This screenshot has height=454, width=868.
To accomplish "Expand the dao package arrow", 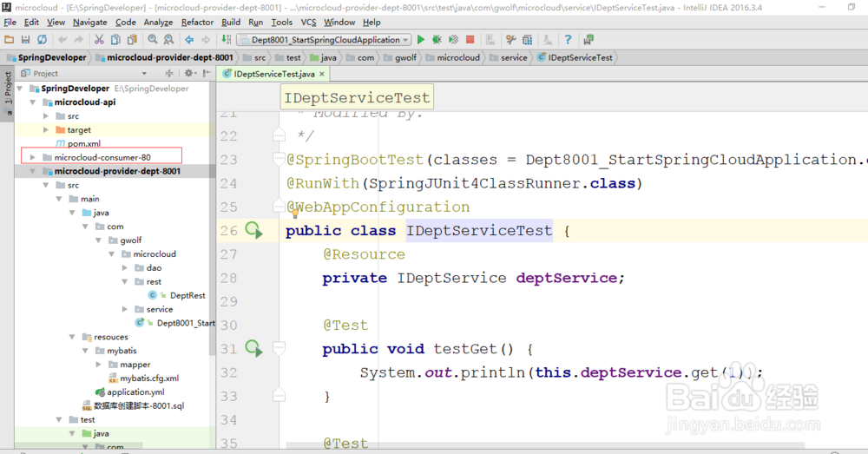I will (x=125, y=268).
